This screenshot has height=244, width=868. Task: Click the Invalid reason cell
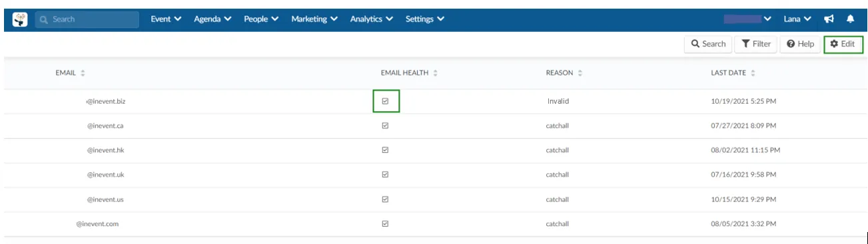point(558,102)
